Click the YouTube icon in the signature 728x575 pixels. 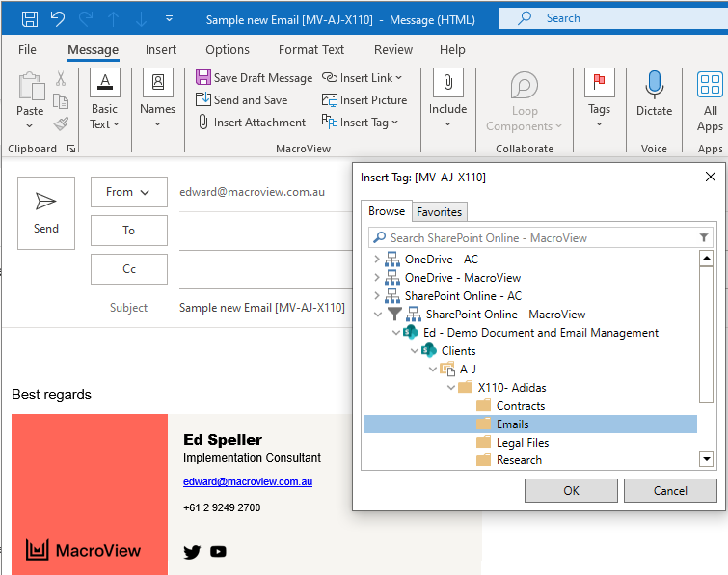[218, 551]
